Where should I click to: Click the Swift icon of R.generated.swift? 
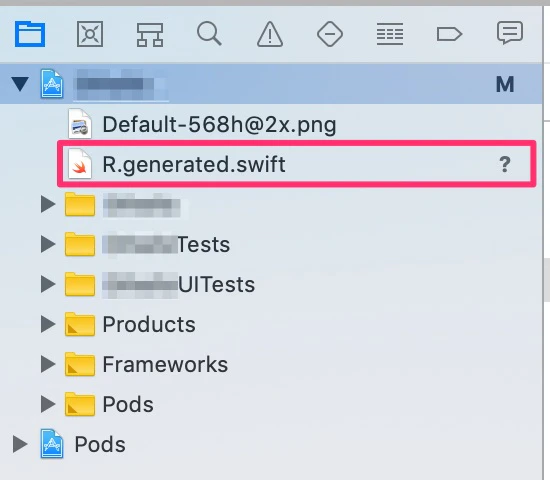pos(80,164)
